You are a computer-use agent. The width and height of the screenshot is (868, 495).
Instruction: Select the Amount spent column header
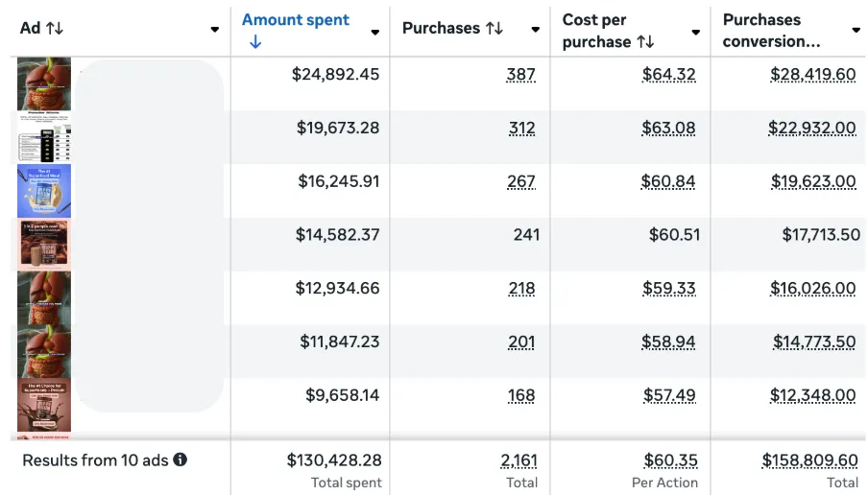[296, 20]
